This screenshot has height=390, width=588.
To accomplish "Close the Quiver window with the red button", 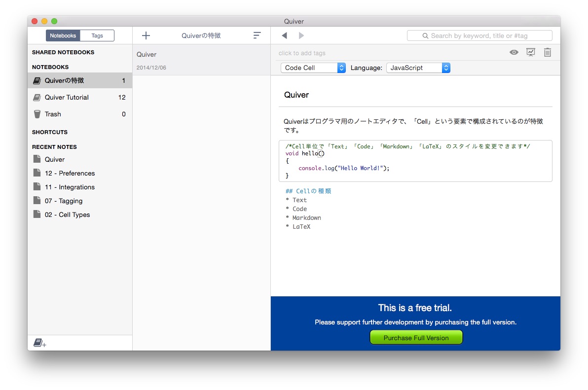I will click(x=35, y=21).
